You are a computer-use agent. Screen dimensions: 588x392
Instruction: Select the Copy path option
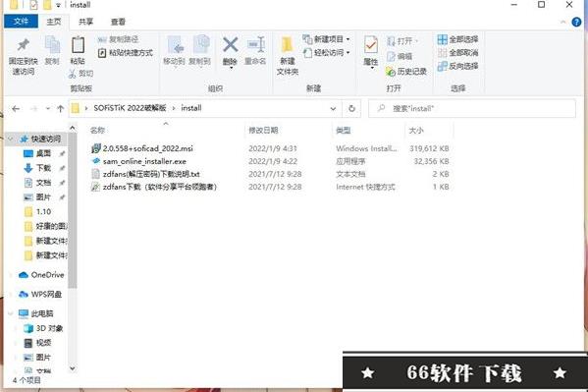pyautogui.click(x=118, y=39)
